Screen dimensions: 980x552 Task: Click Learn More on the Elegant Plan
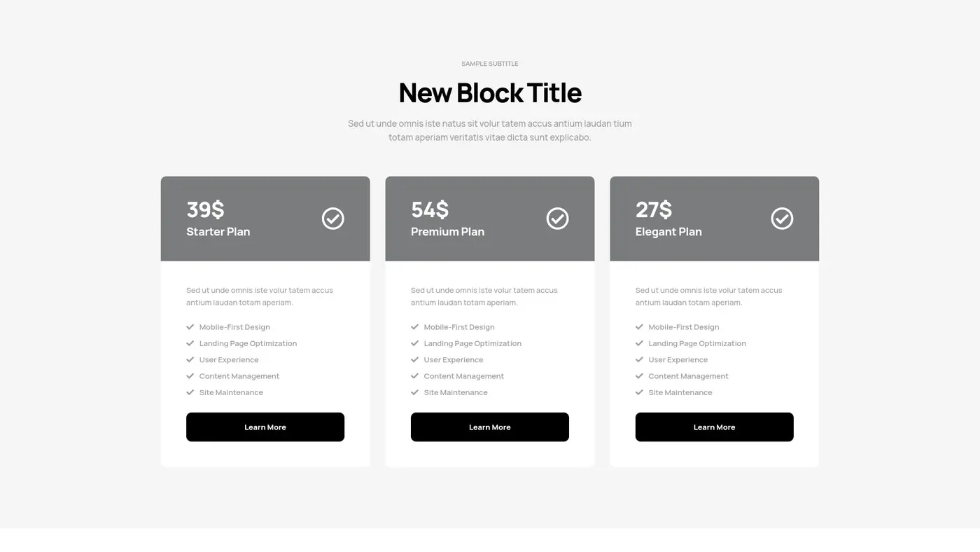[x=714, y=427]
